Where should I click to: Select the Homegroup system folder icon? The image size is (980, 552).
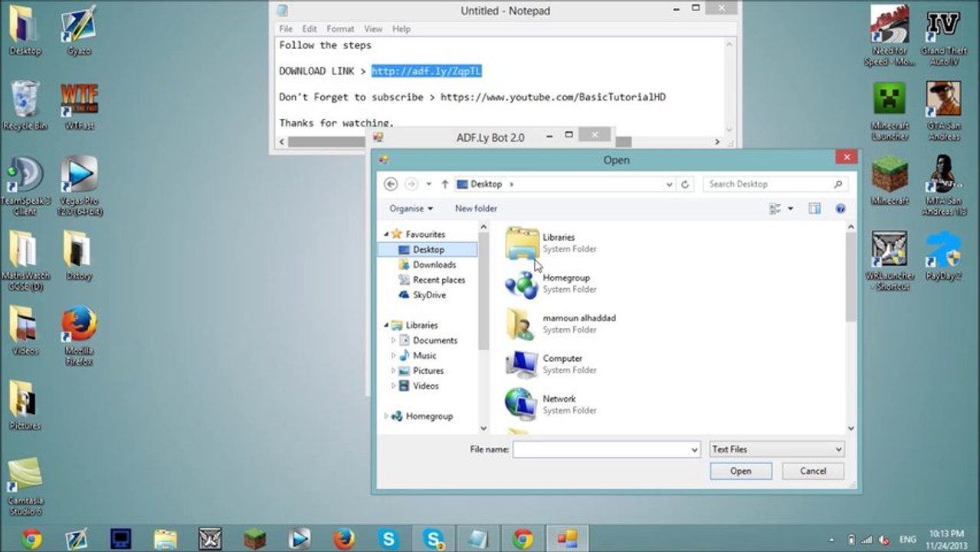(x=522, y=284)
